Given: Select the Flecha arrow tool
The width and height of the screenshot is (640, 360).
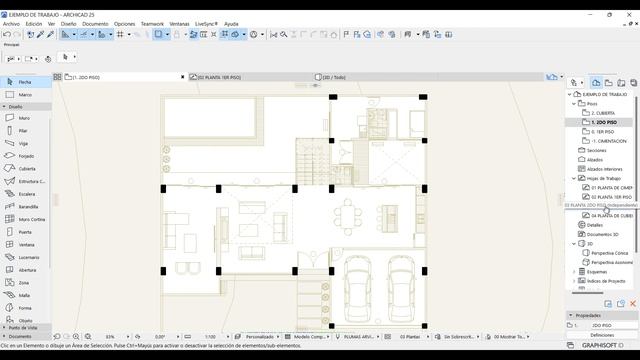Looking at the screenshot, I should [25, 82].
